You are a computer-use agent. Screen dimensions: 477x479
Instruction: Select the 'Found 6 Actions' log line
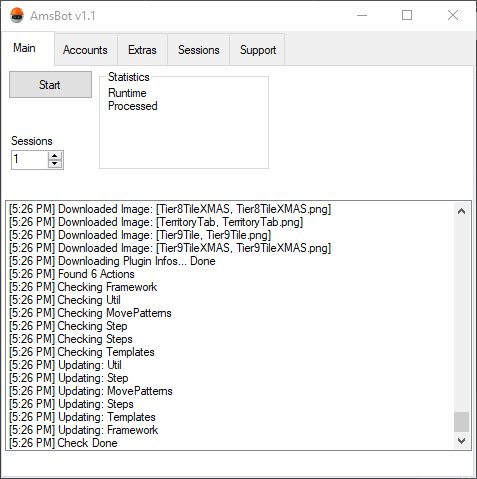(x=72, y=274)
